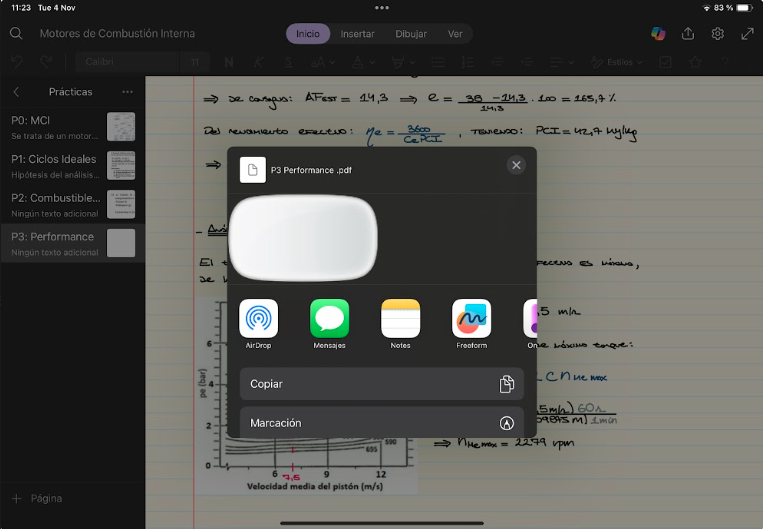
Task: Switch to the Dibujar tab
Action: (x=411, y=34)
